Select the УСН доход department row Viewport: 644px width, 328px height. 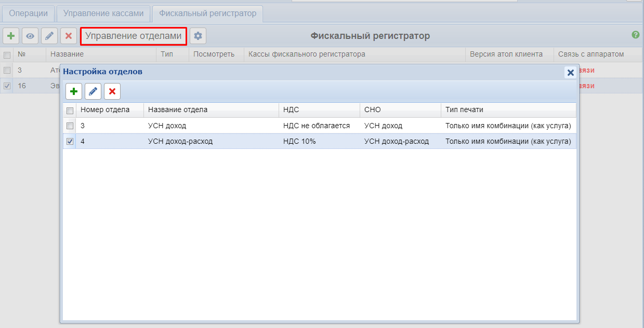tap(167, 126)
